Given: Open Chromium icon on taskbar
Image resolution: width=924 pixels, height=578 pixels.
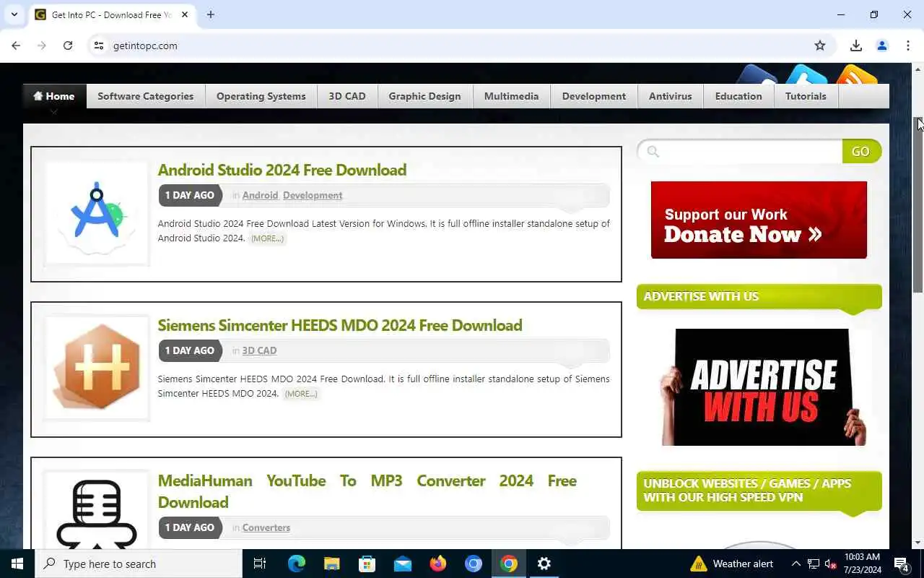Looking at the screenshot, I should pos(474,564).
